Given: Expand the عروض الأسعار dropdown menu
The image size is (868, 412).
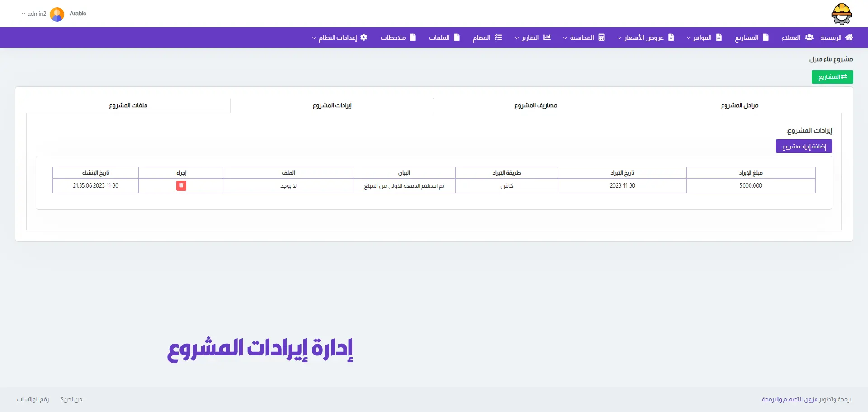Looking at the screenshot, I should (646, 38).
